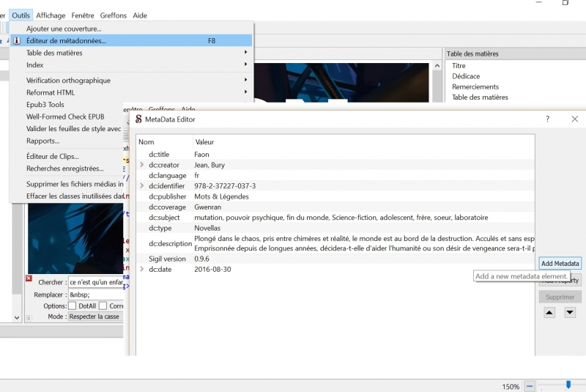Move metadata entry down with the down arrow
Image resolution: width=586 pixels, height=392 pixels.
pyautogui.click(x=570, y=312)
